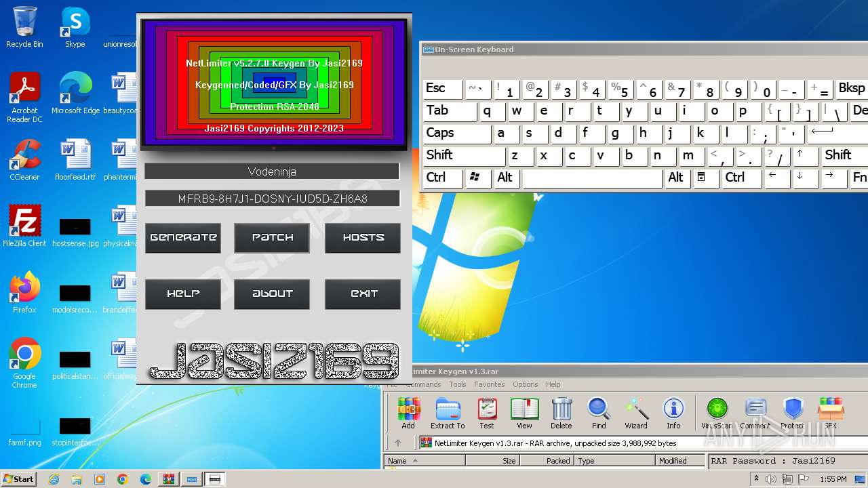Image resolution: width=868 pixels, height=488 pixels.
Task: Click Bksp key on On-Screen Keyboard
Action: coord(852,89)
